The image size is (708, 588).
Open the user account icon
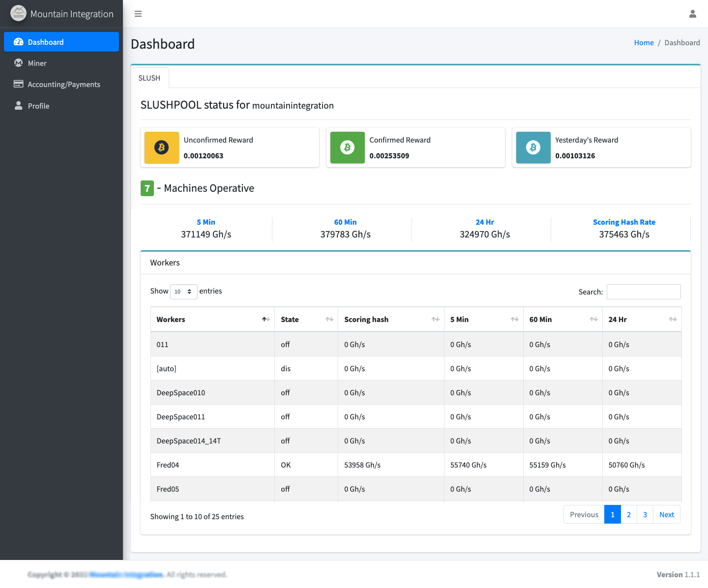[693, 14]
